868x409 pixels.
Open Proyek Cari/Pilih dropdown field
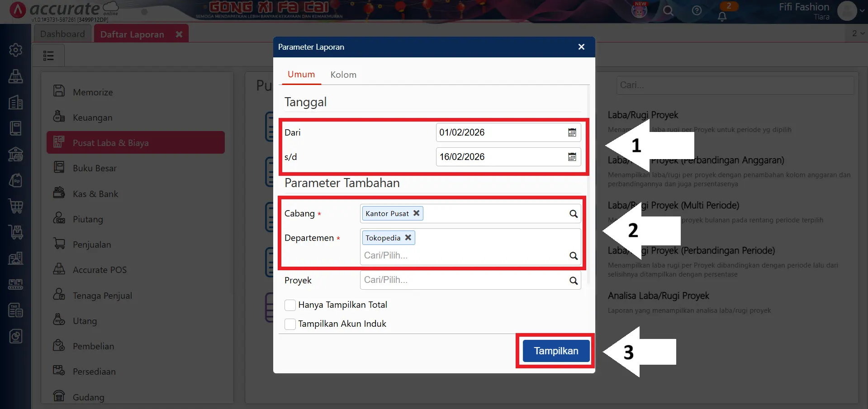[x=461, y=280]
